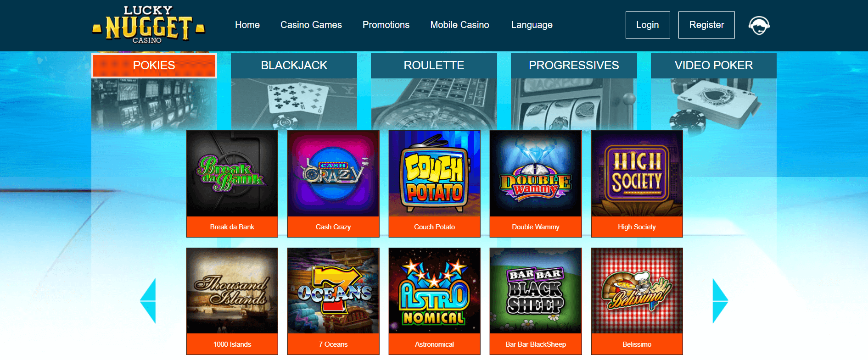This screenshot has height=360, width=868.
Task: Launch the Couch Potato pokie
Action: tap(434, 173)
